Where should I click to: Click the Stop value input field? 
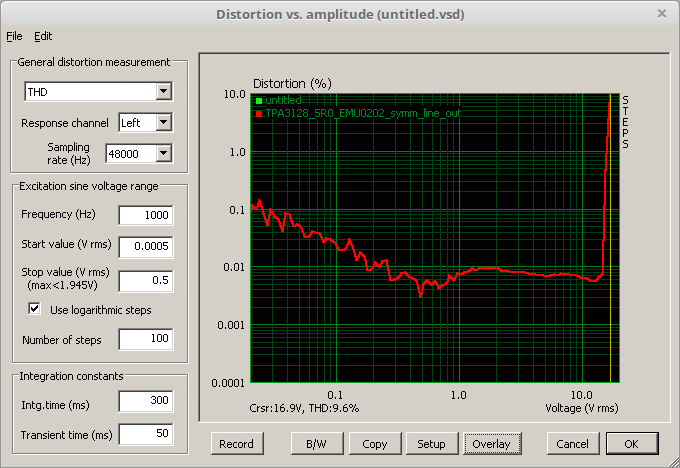[x=145, y=279]
